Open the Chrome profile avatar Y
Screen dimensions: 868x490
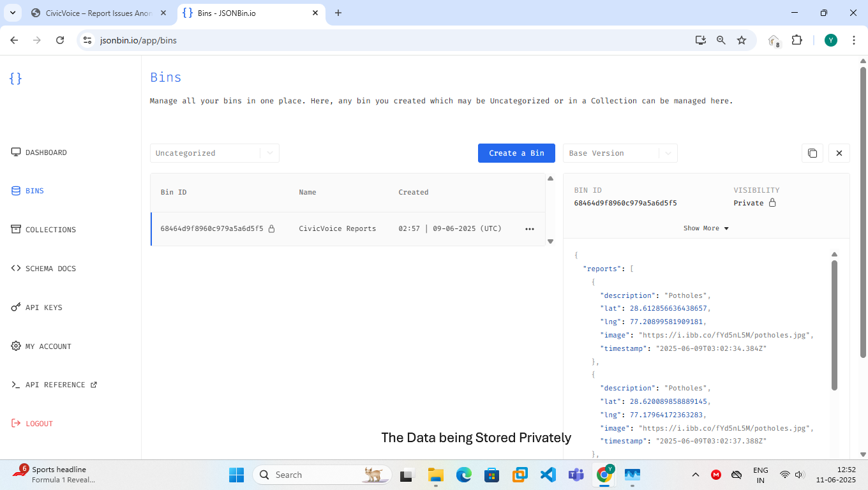[830, 40]
